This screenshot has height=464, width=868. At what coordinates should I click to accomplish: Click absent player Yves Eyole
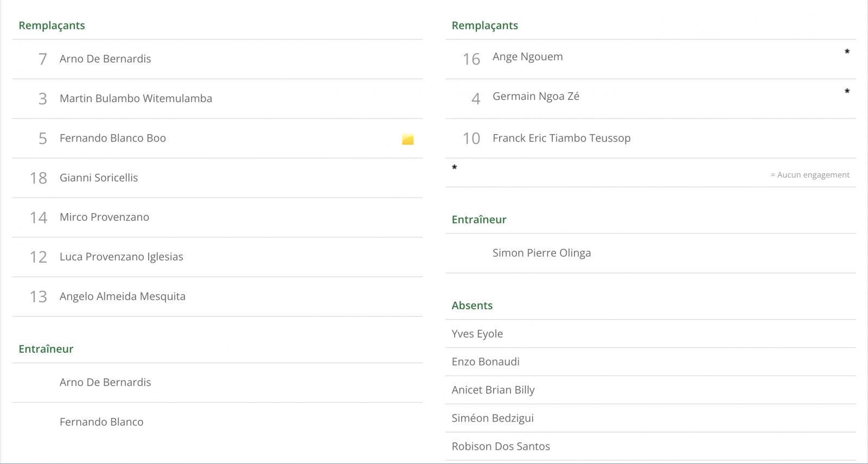pos(477,334)
